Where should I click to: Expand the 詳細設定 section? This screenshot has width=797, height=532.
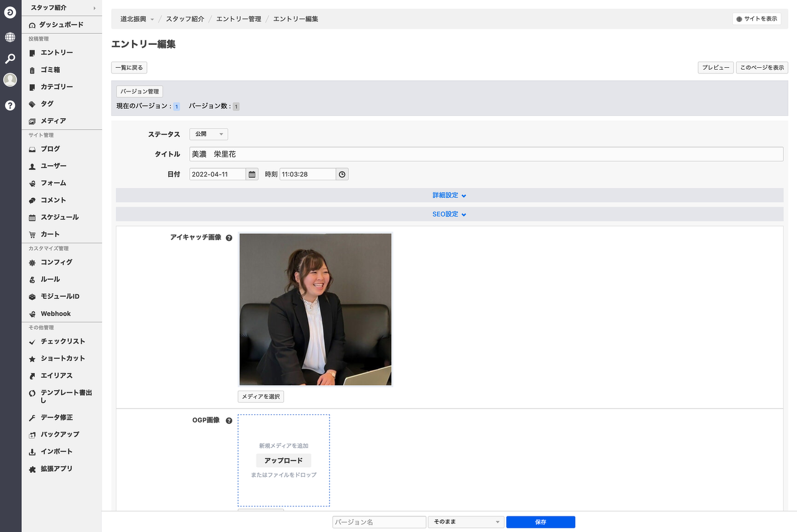[x=449, y=195]
